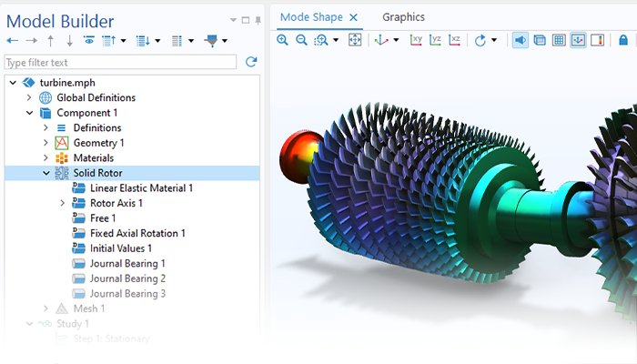
Task: Open the default view dropdown arrow
Action: pyautogui.click(x=396, y=40)
